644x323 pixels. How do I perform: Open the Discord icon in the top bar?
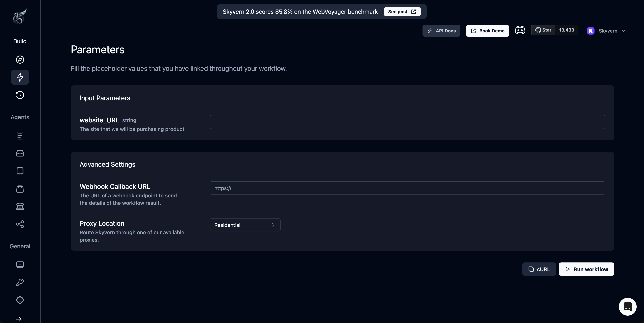tap(520, 30)
